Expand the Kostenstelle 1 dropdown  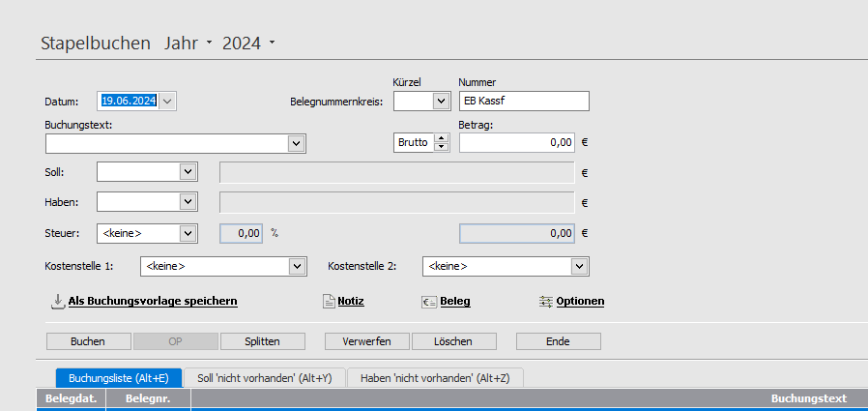[297, 267]
